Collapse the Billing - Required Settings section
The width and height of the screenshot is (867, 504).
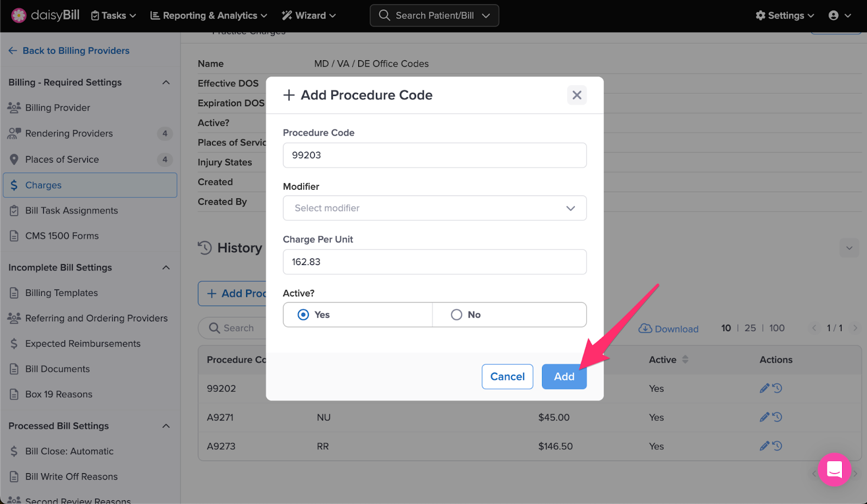pyautogui.click(x=166, y=82)
